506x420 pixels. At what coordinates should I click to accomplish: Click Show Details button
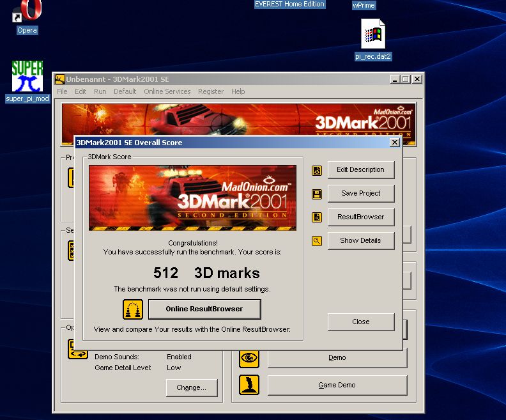pos(361,240)
